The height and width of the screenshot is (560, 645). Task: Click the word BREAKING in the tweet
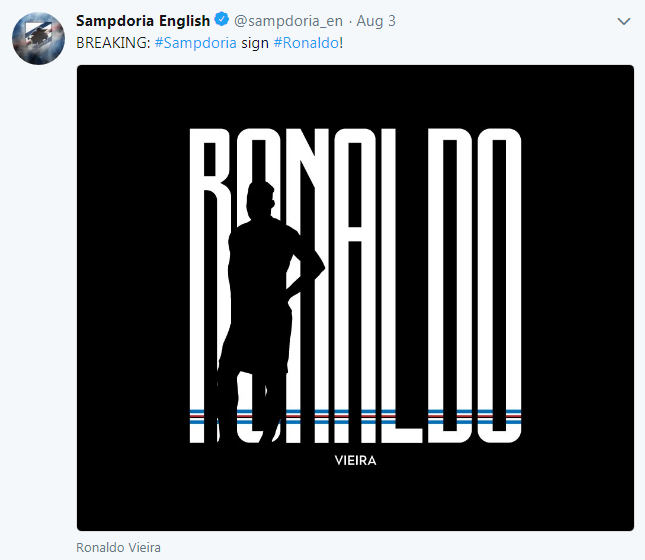113,43
